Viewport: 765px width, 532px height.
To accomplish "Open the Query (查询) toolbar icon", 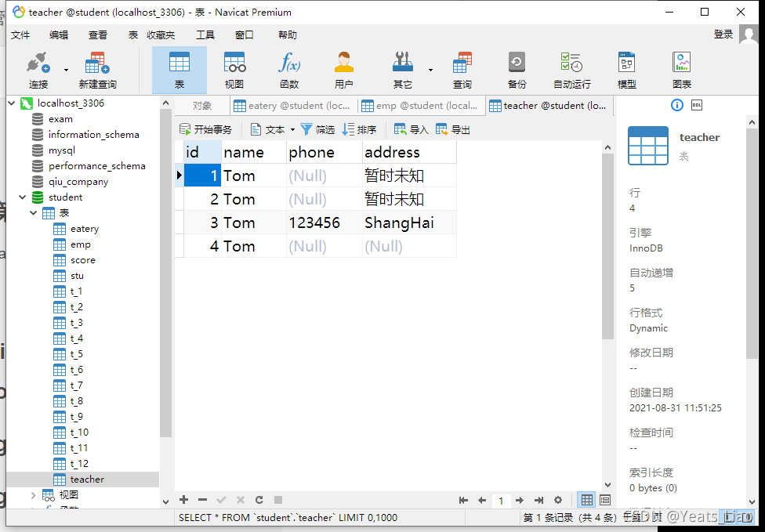I will tap(462, 71).
